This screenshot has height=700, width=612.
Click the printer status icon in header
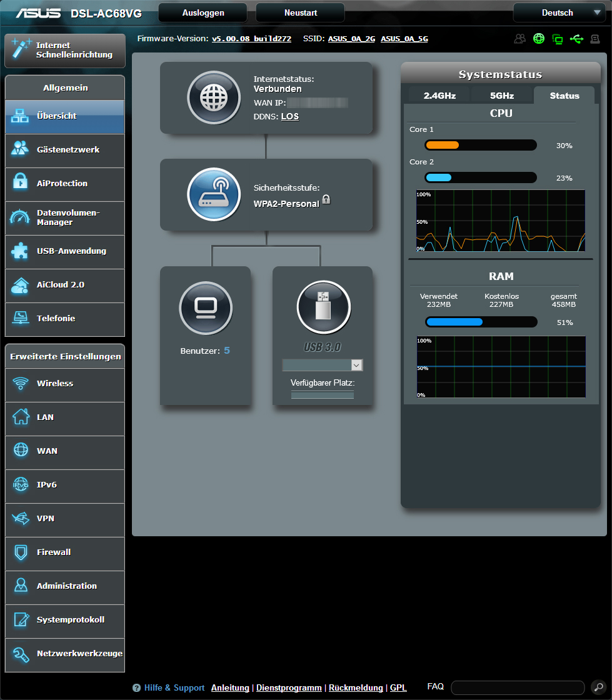pyautogui.click(x=595, y=39)
